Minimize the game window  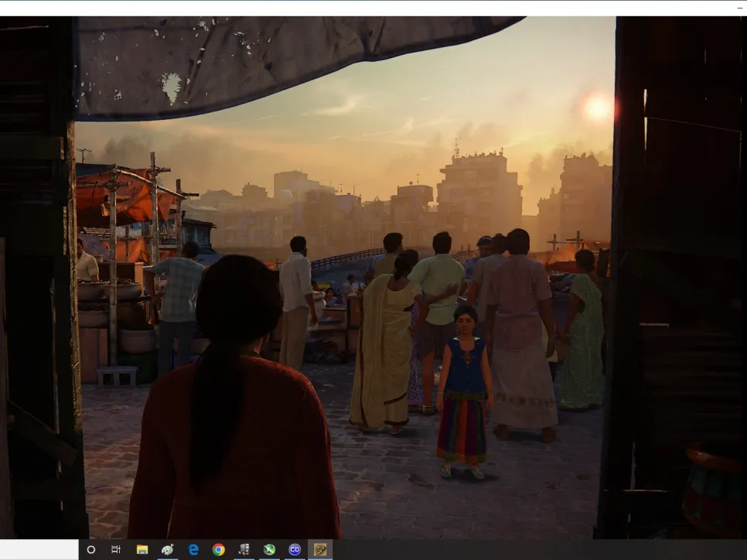point(740,8)
